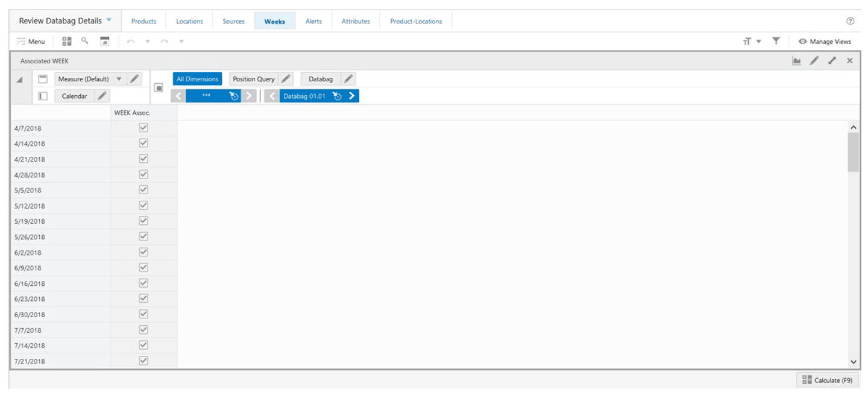Image resolution: width=868 pixels, height=395 pixels.
Task: Collapse the dimension axis area triangle
Action: point(19,80)
